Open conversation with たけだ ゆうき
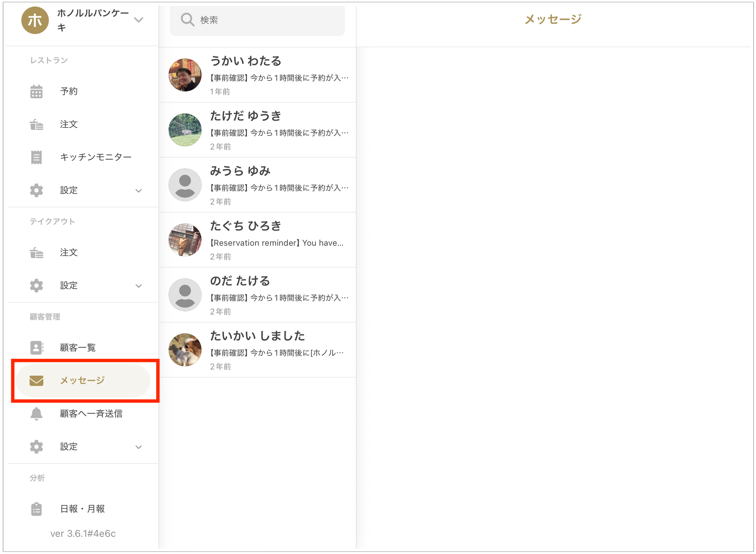The width and height of the screenshot is (756, 554). (258, 130)
